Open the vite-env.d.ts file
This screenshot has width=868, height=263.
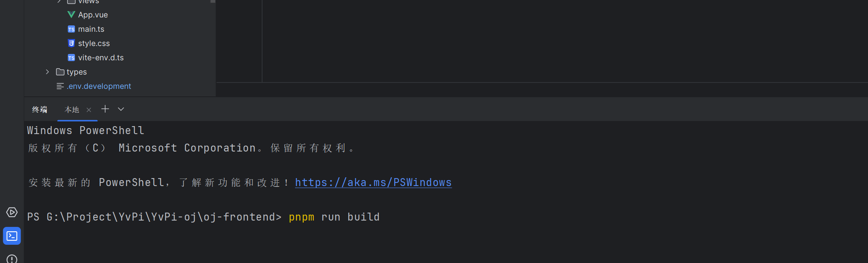click(x=101, y=58)
